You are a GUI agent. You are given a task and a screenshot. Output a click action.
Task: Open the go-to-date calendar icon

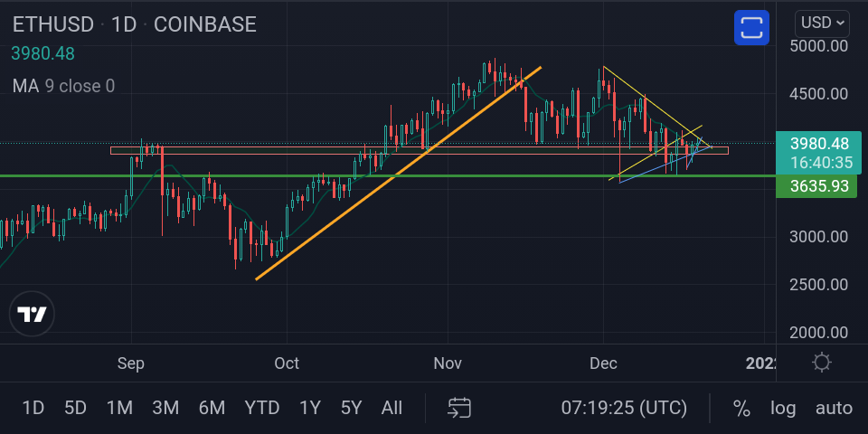[459, 408]
